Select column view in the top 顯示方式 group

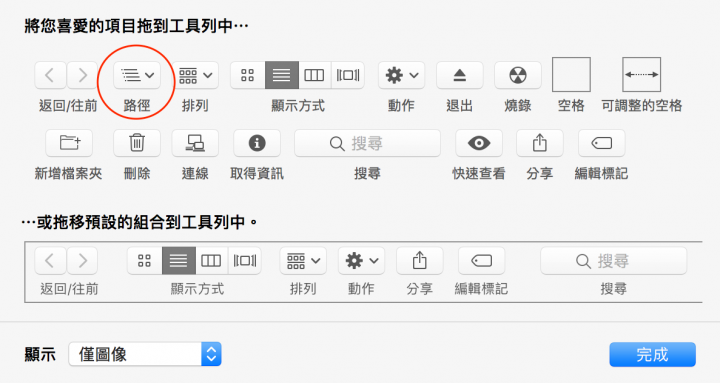pyautogui.click(x=315, y=75)
